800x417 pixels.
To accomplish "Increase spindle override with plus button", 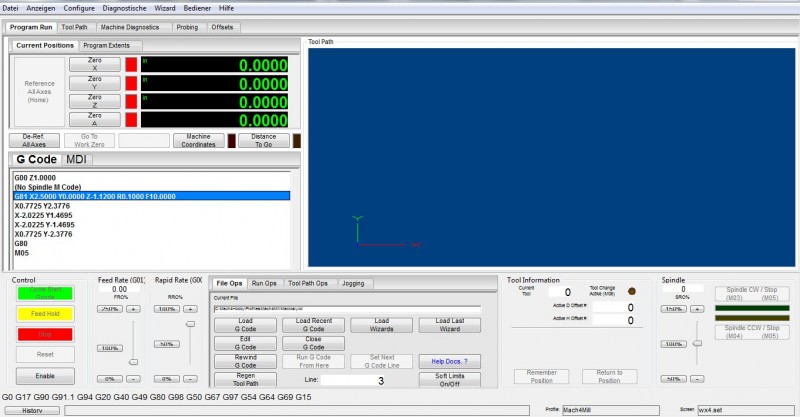I will point(697,309).
